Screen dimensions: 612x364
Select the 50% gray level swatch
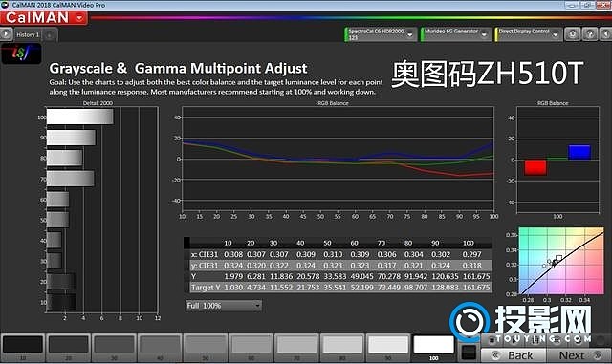(206, 348)
